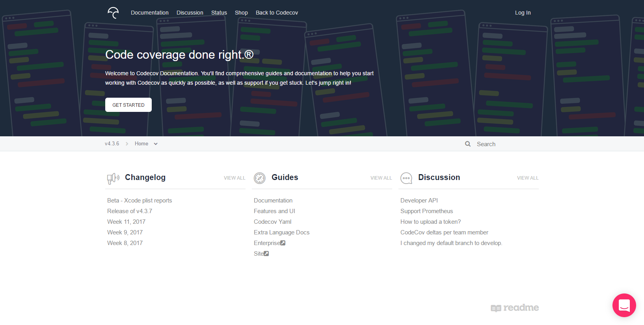View all Guides
This screenshot has height=325, width=644.
point(381,178)
